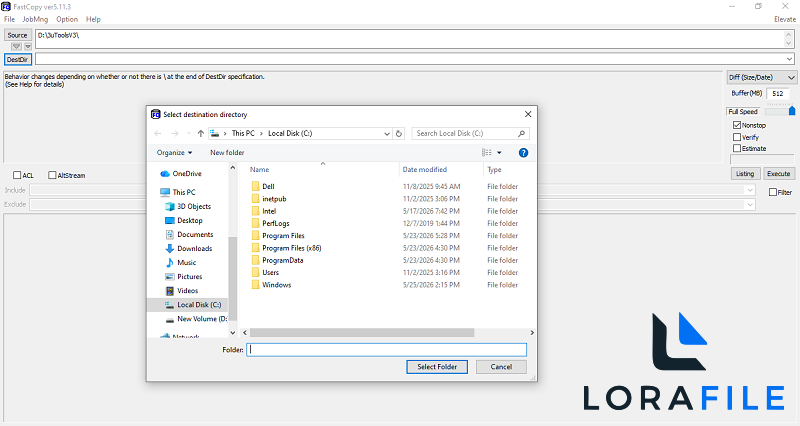
Task: Select the Program Files folder icon
Action: tap(256, 235)
